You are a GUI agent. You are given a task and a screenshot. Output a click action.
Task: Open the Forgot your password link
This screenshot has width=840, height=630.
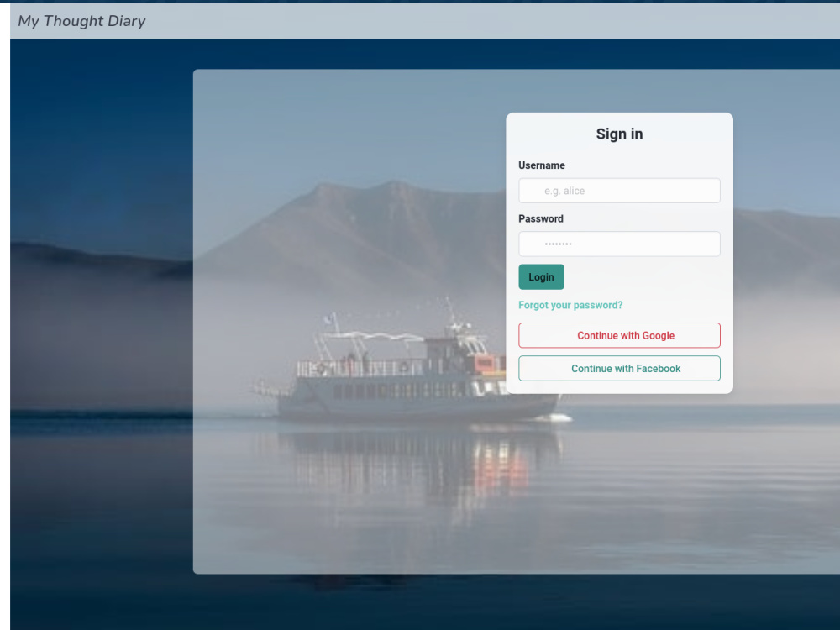click(x=570, y=305)
